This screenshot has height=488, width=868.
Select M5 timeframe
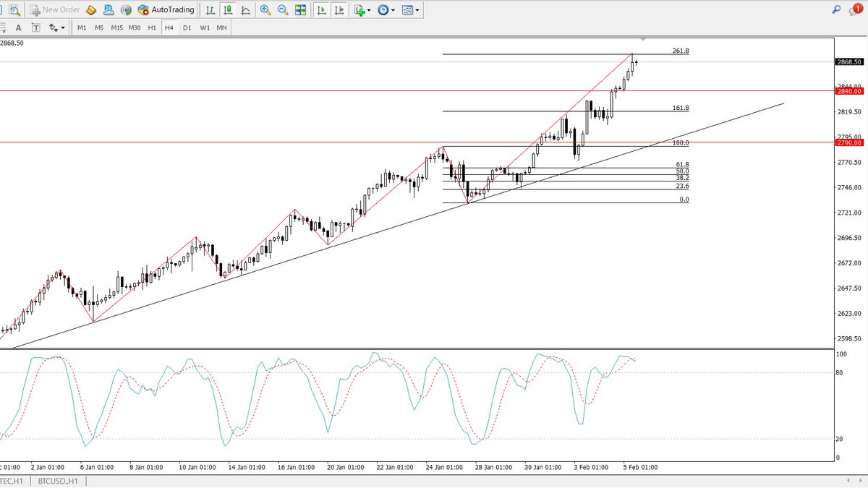99,27
